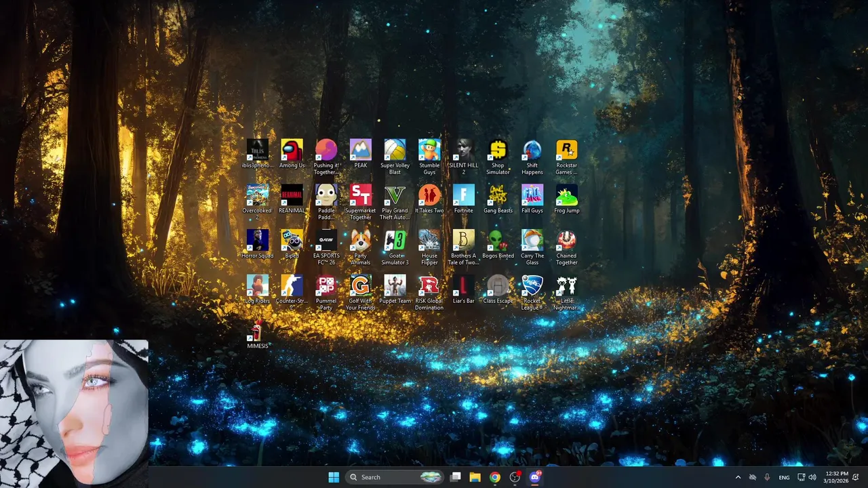Open the notification bell icon

(x=856, y=477)
